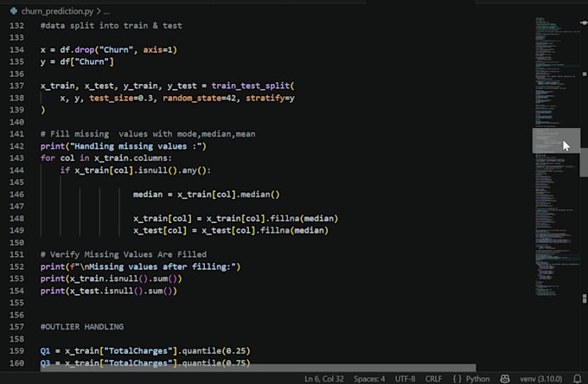Click the '#data split into train & test' comment
This screenshot has width=588, height=384.
[112, 25]
